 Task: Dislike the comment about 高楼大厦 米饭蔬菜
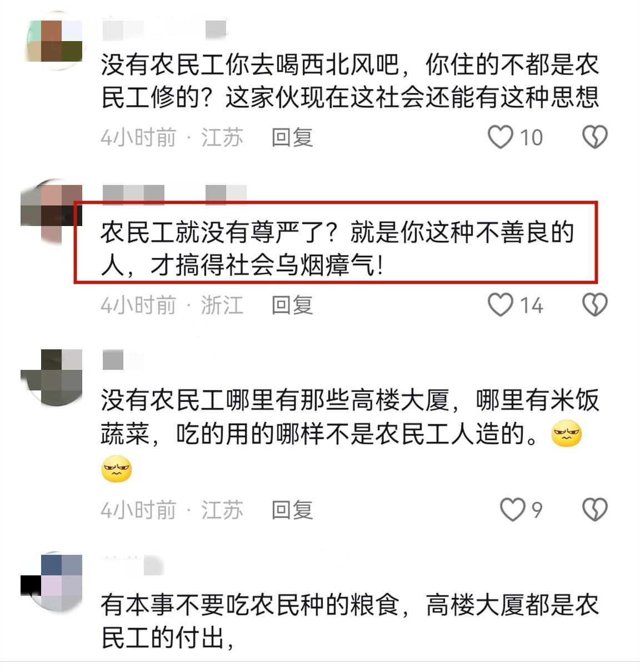pyautogui.click(x=595, y=510)
